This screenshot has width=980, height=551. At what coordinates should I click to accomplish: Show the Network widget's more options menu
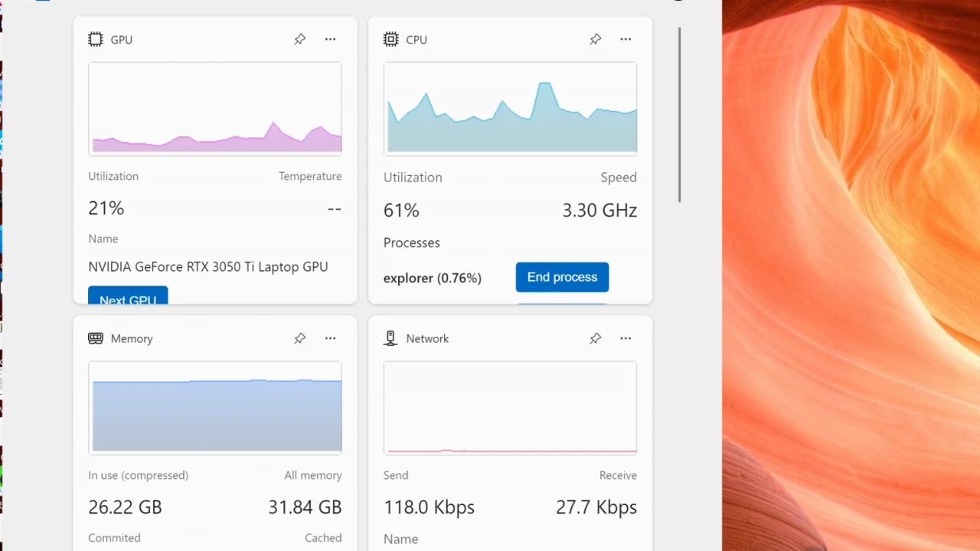click(626, 338)
